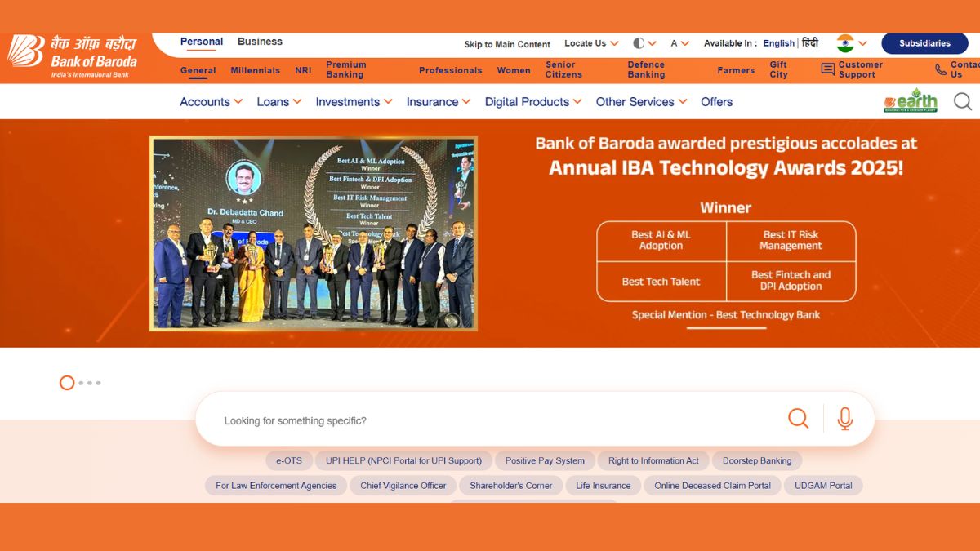Select the Millennials menu item

pos(255,70)
